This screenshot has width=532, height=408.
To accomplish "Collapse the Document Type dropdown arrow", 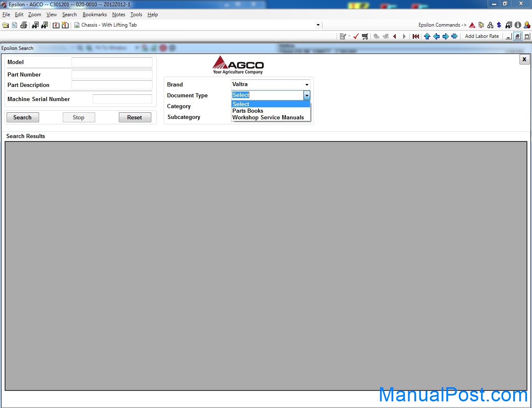I will coord(307,95).
